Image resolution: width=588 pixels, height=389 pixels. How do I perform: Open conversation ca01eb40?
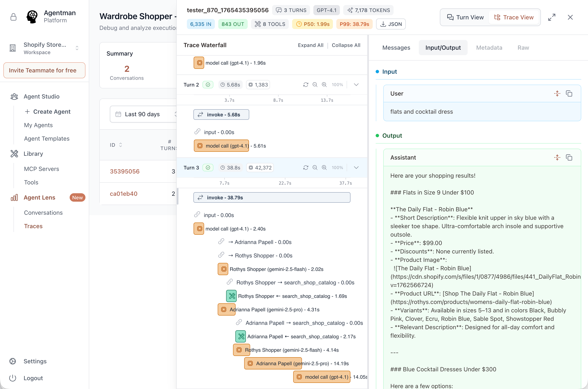coord(124,194)
